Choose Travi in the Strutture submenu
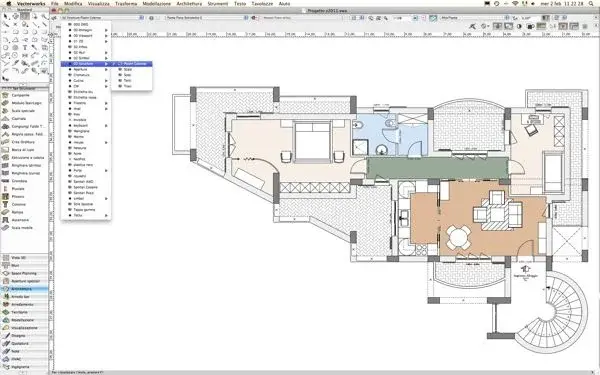The height and width of the screenshot is (375, 600). (x=132, y=86)
